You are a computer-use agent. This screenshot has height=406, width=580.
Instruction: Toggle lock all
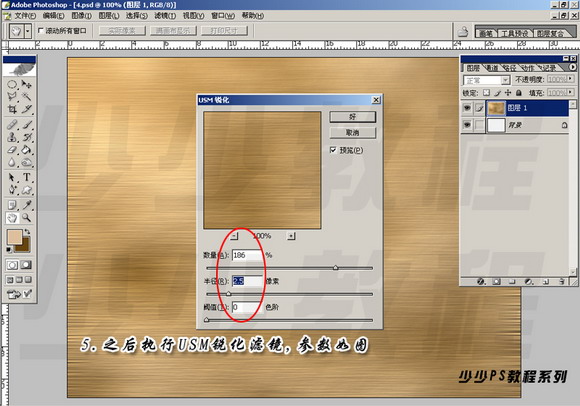[x=519, y=92]
